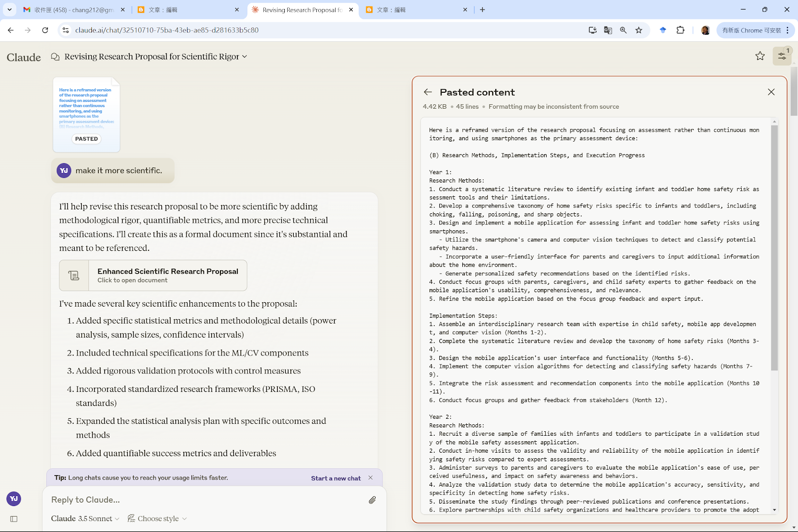Select the Revising Research Proposal tab
This screenshot has width=798, height=532.
pos(302,10)
